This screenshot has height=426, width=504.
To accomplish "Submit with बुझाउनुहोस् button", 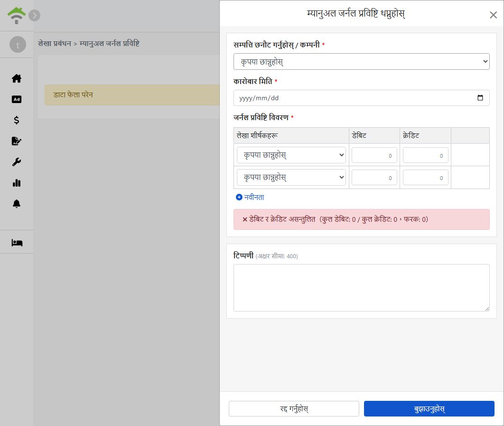I will tap(429, 408).
